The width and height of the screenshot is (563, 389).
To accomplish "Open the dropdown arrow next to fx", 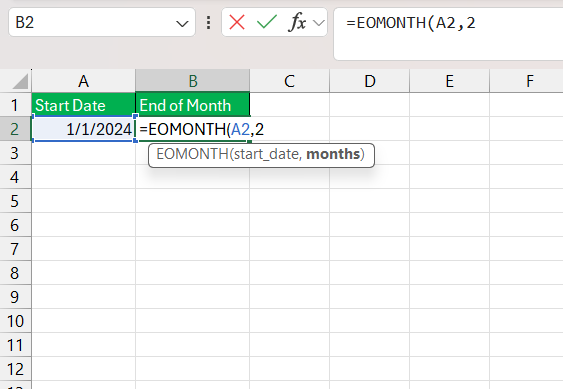I will click(318, 23).
